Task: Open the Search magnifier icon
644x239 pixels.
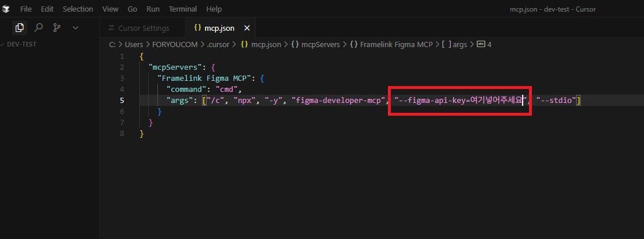Action: click(x=38, y=27)
